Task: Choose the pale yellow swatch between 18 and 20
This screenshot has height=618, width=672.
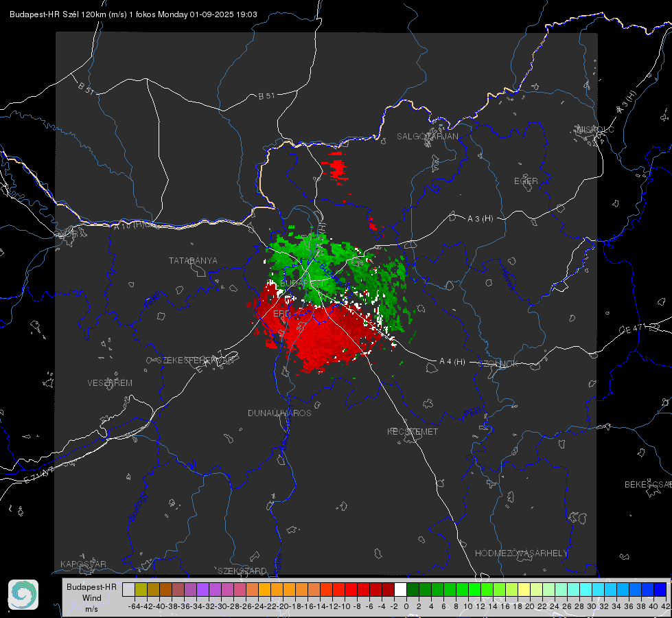Action: (524, 590)
